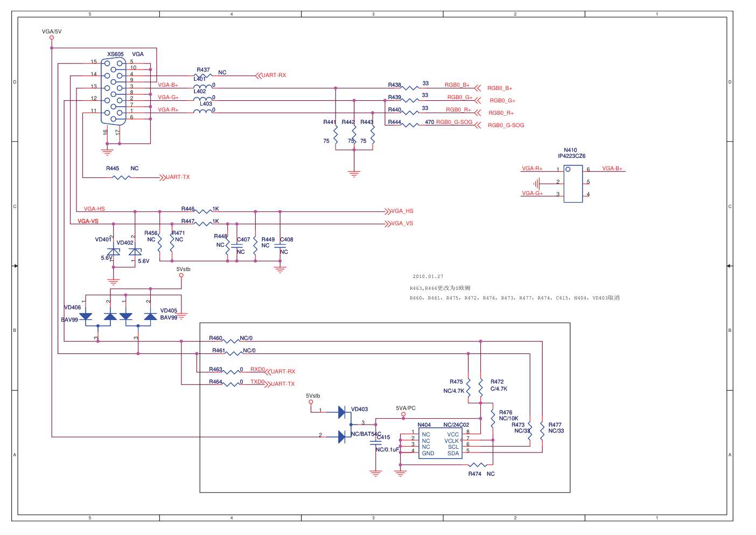Viewport: 756px width, 535px height.
Task: Select the R442 designator label
Action: tap(348, 122)
